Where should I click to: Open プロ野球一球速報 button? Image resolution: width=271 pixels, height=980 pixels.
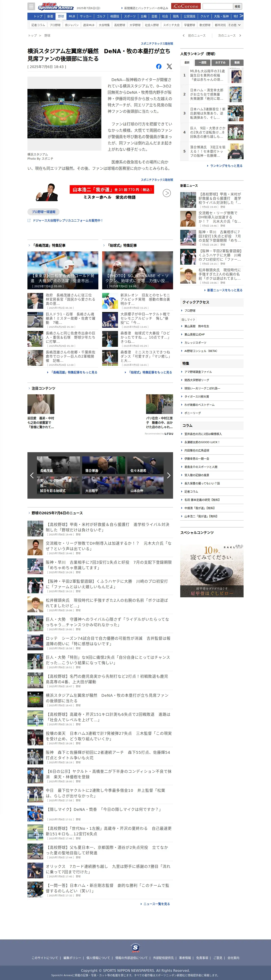43,212
